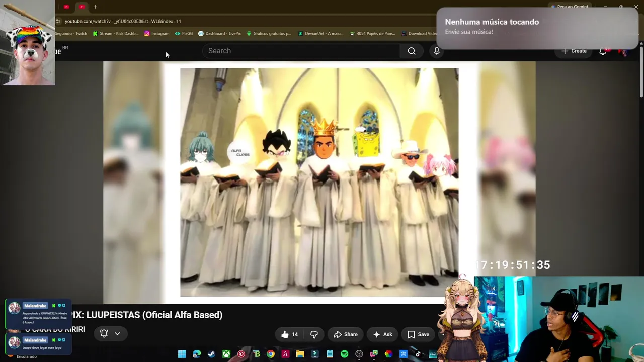Open the 4054 Papéis de Parede bookmark
644x362 pixels.
tap(372, 34)
